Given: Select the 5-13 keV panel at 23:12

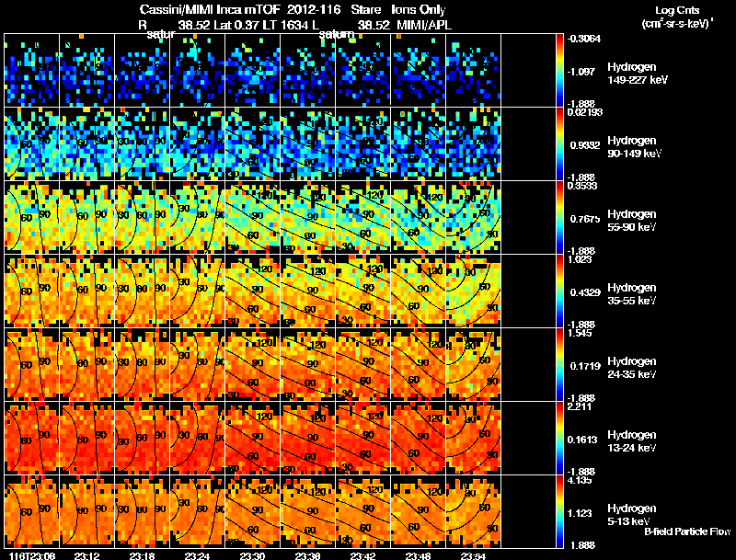Looking at the screenshot, I should (x=86, y=511).
